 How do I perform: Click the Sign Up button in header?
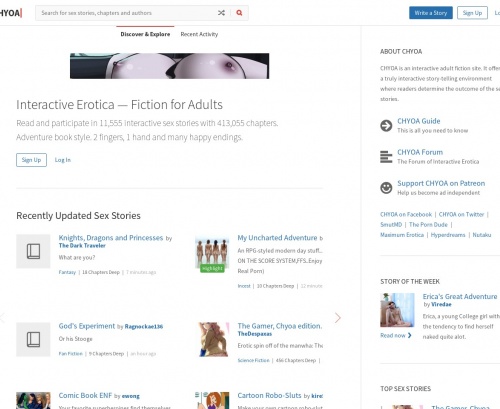pos(472,13)
